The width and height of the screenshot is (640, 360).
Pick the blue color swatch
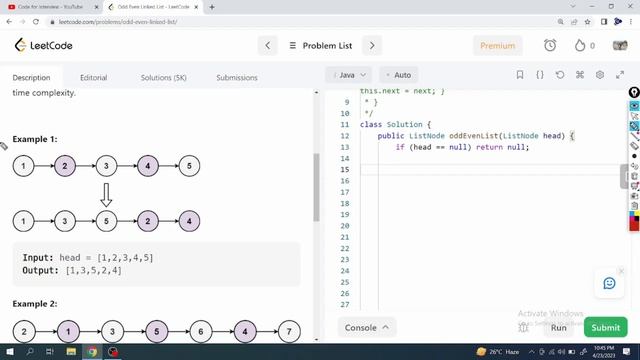click(x=632, y=214)
